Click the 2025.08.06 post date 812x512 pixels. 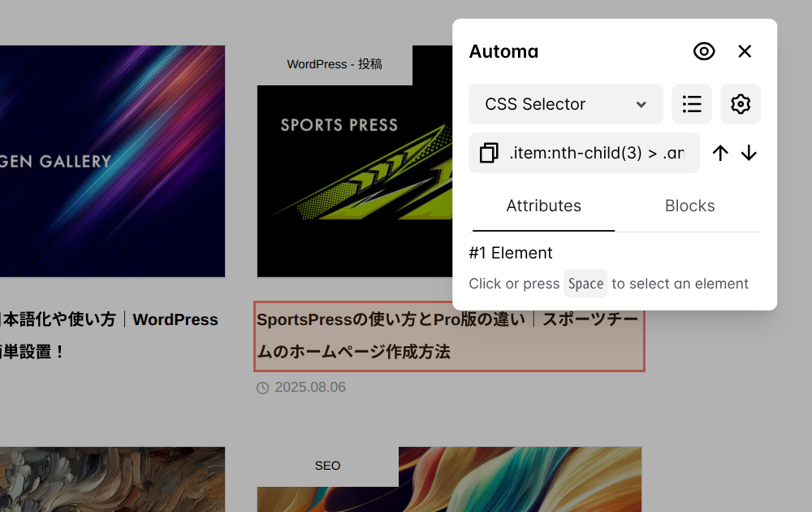(310, 387)
